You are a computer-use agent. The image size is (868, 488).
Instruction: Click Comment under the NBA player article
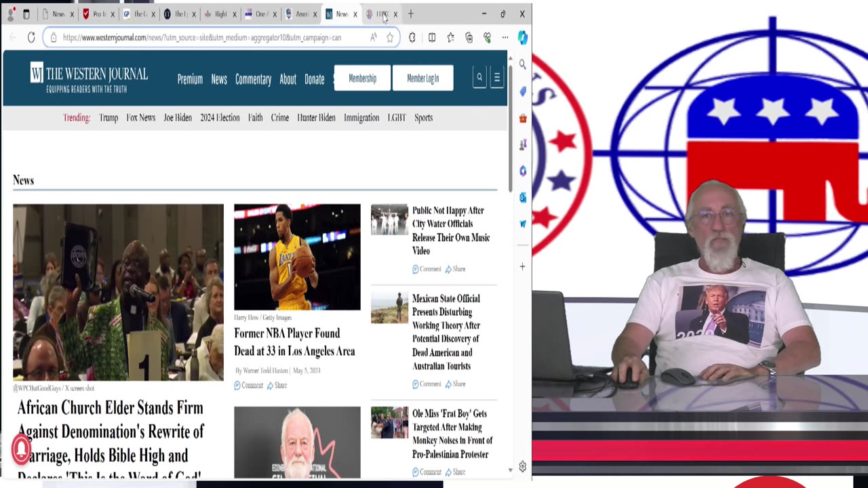coord(248,385)
